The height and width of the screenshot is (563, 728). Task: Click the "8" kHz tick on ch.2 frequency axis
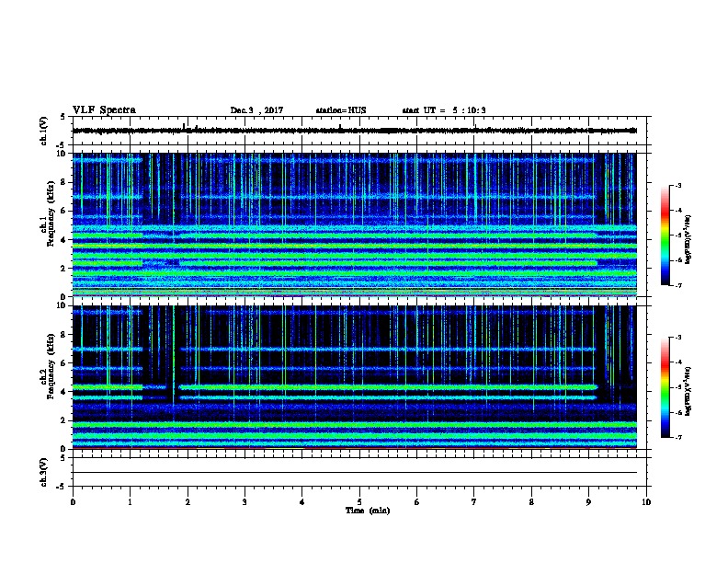click(x=63, y=335)
